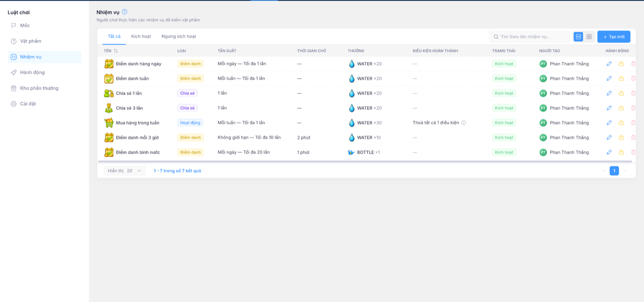Click WATER ×30 reward cell
The image size is (644, 302).
point(365,123)
